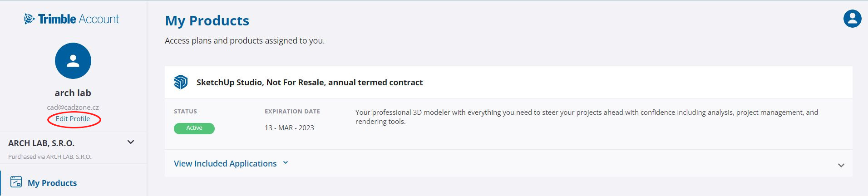This screenshot has height=196, width=868.
Task: Expand the ARCH LAB, S.R.O. account chevron
Action: tap(131, 142)
